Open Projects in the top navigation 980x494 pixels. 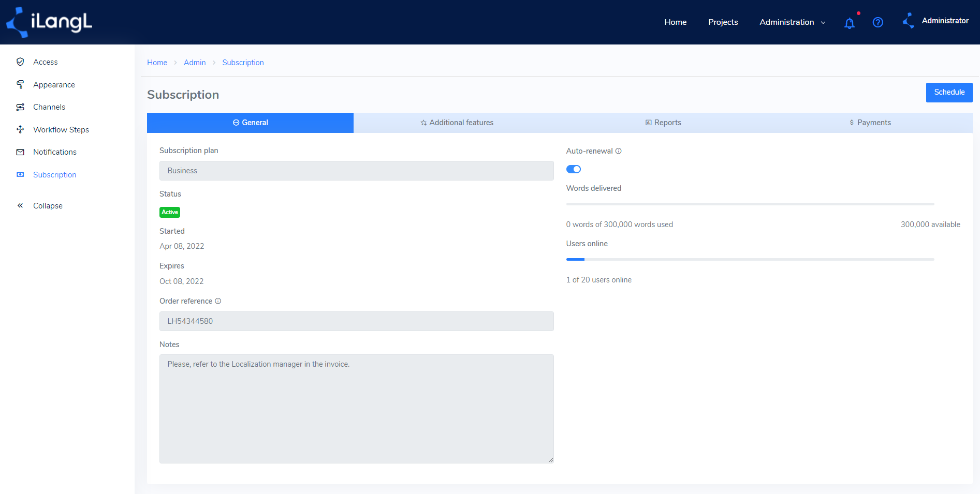[723, 22]
